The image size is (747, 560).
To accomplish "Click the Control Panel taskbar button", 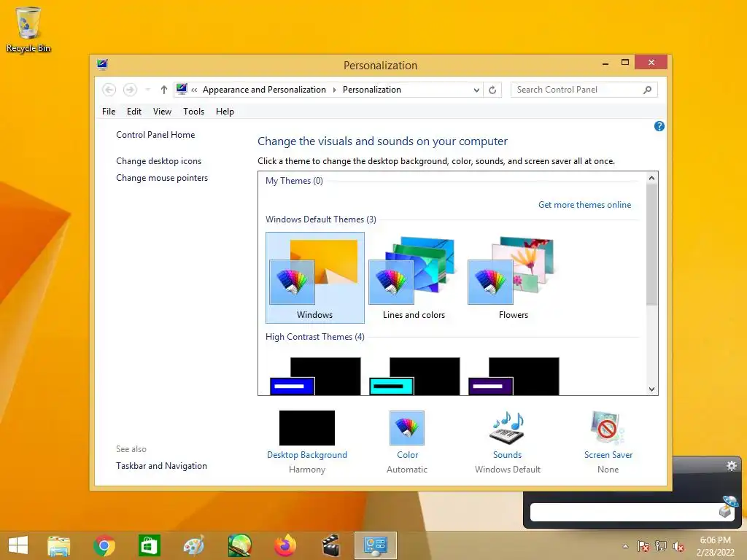I will (376, 545).
